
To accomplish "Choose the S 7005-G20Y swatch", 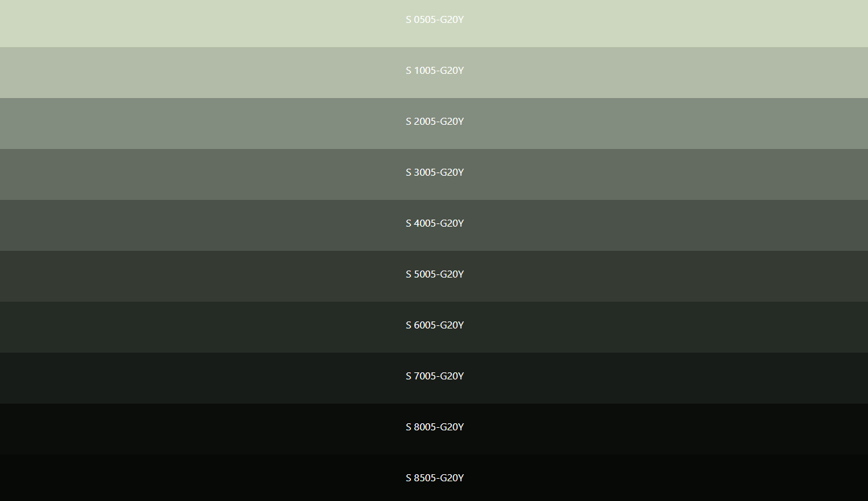I will pyautogui.click(x=191, y=378).
